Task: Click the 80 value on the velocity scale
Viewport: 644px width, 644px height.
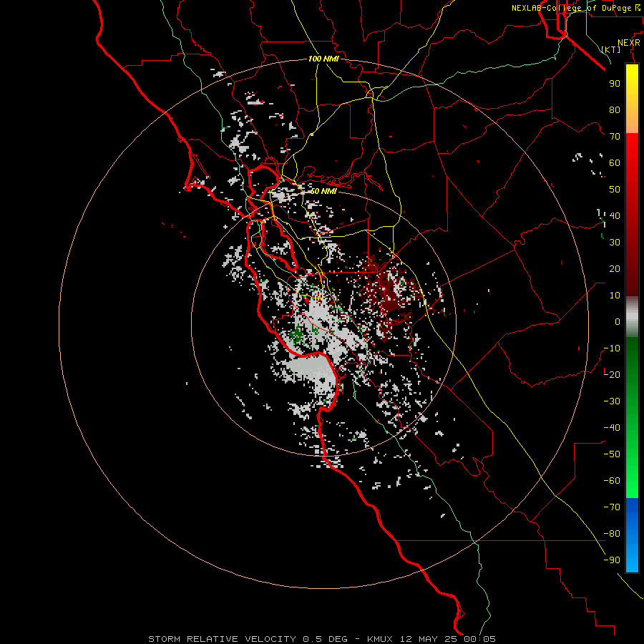Action: pyautogui.click(x=615, y=109)
